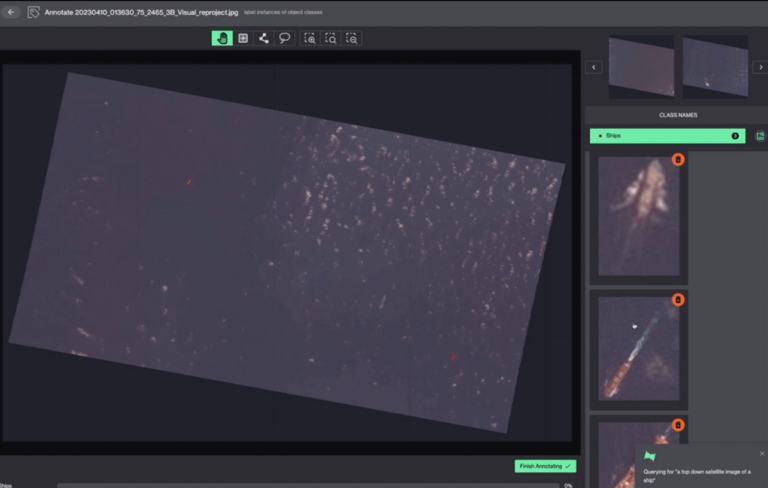768x488 pixels.
Task: Close the querying notification popup
Action: pyautogui.click(x=762, y=454)
